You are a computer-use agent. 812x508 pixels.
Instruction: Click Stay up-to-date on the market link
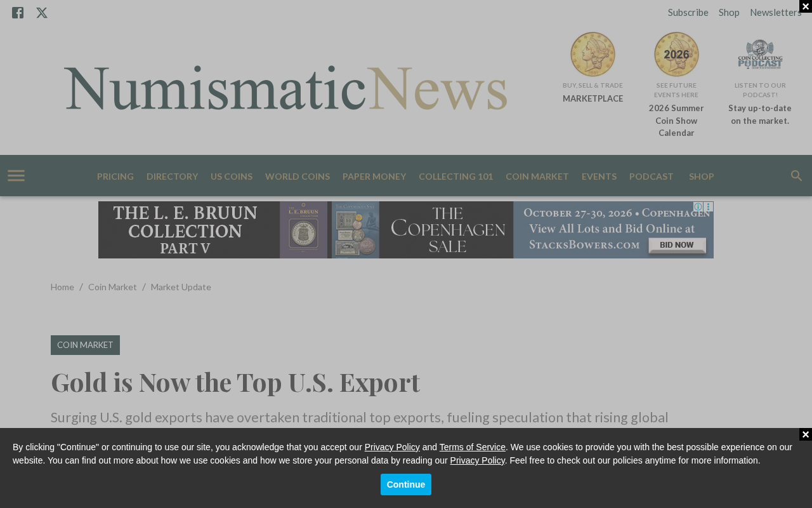760,114
